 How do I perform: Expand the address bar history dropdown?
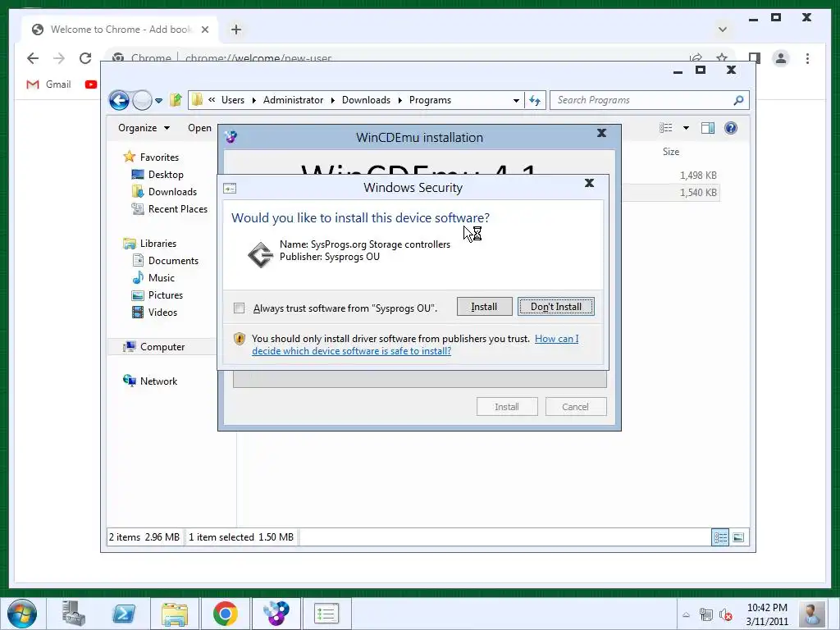(x=516, y=100)
